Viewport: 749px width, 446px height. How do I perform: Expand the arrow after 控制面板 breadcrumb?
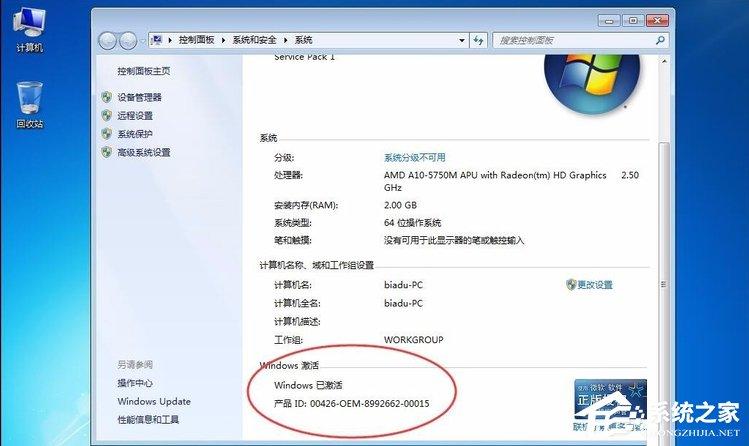tap(223, 40)
